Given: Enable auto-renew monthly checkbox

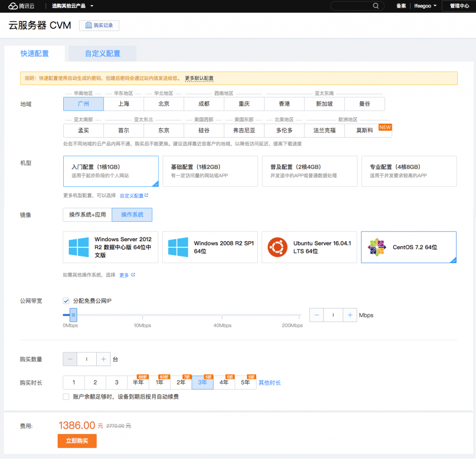Looking at the screenshot, I should 66,397.
